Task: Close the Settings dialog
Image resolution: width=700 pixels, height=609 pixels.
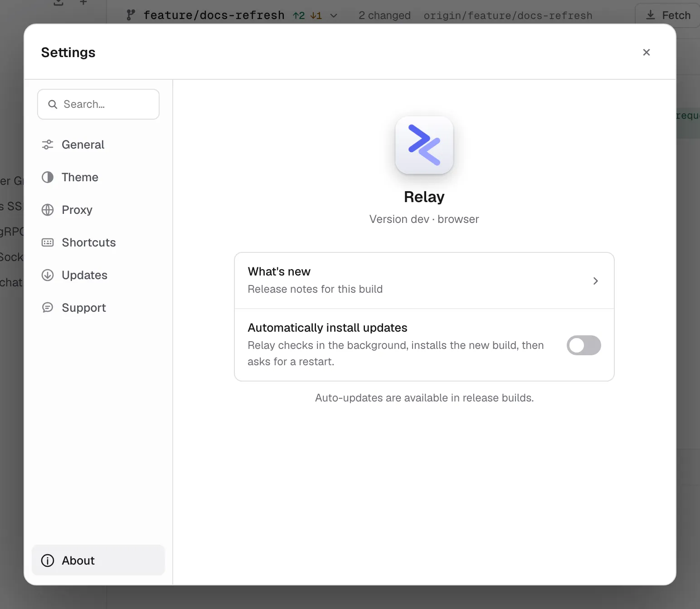Action: point(647,52)
